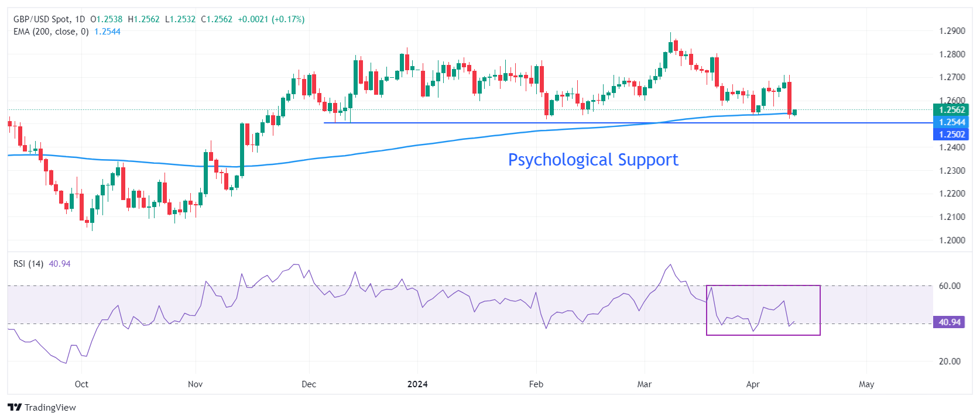The height and width of the screenshot is (420, 980).
Task: Click the Dec label on the time axis
Action: (x=309, y=384)
